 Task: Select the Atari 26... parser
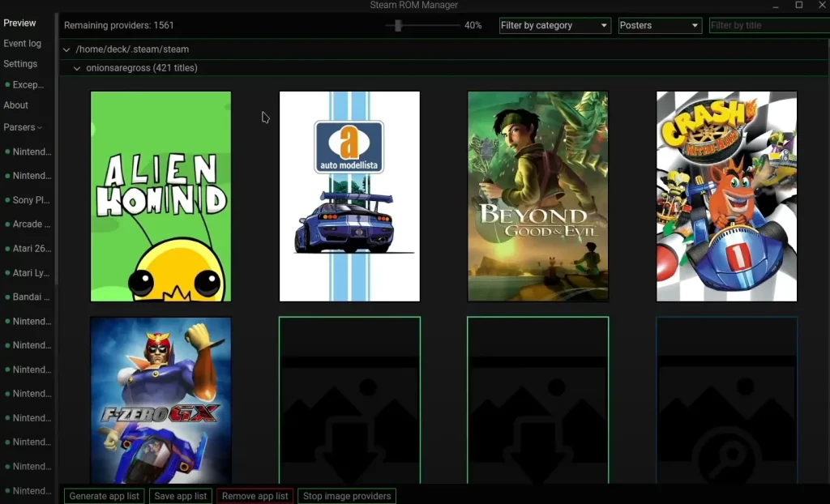(x=32, y=248)
